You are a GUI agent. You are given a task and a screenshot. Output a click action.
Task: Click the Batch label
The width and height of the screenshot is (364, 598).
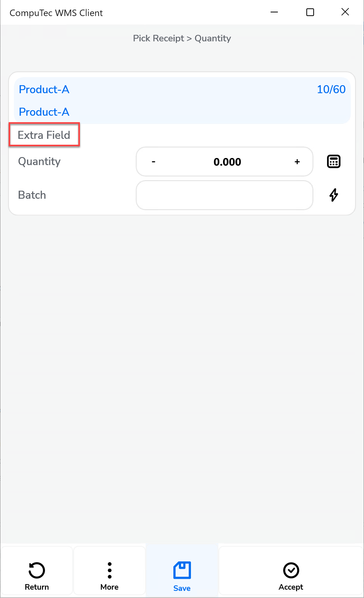coord(32,195)
